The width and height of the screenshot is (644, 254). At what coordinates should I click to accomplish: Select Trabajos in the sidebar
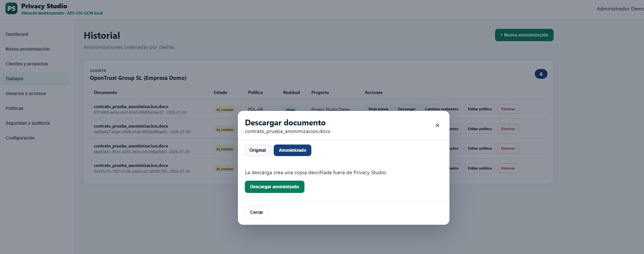click(35, 79)
